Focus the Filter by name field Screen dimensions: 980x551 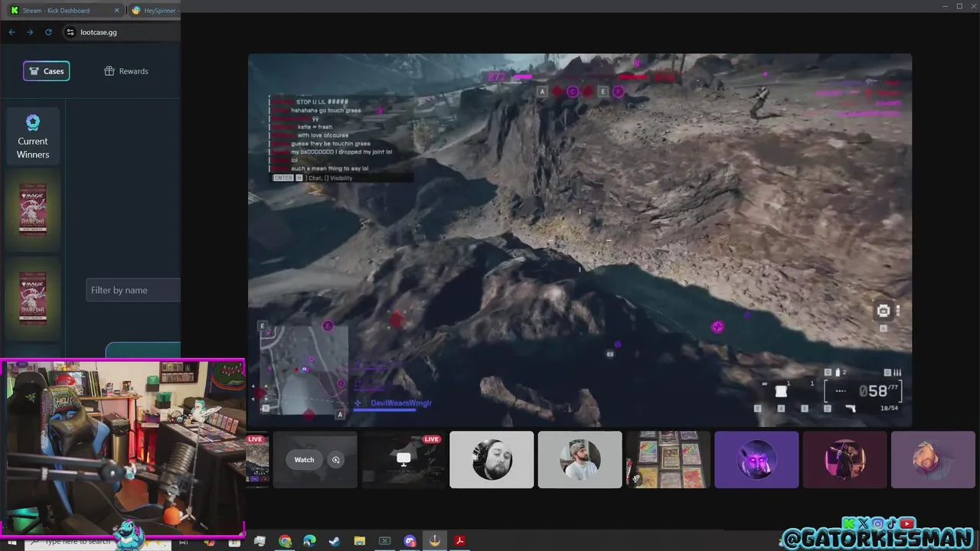click(x=133, y=290)
